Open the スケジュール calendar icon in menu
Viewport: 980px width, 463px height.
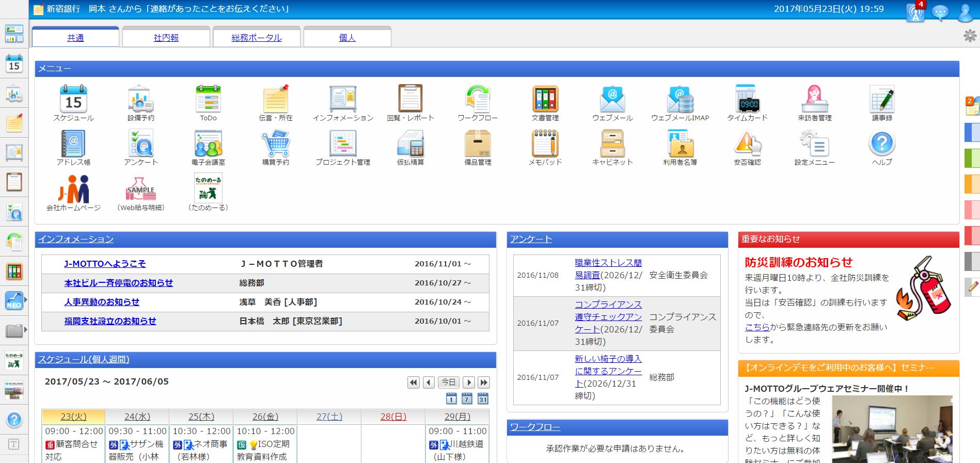click(x=73, y=99)
